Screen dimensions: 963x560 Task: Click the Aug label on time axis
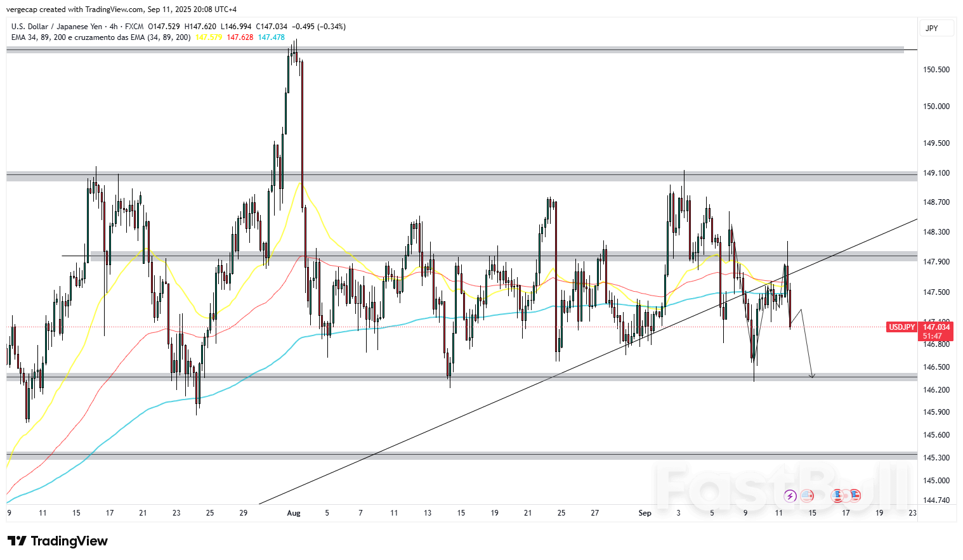pos(294,513)
